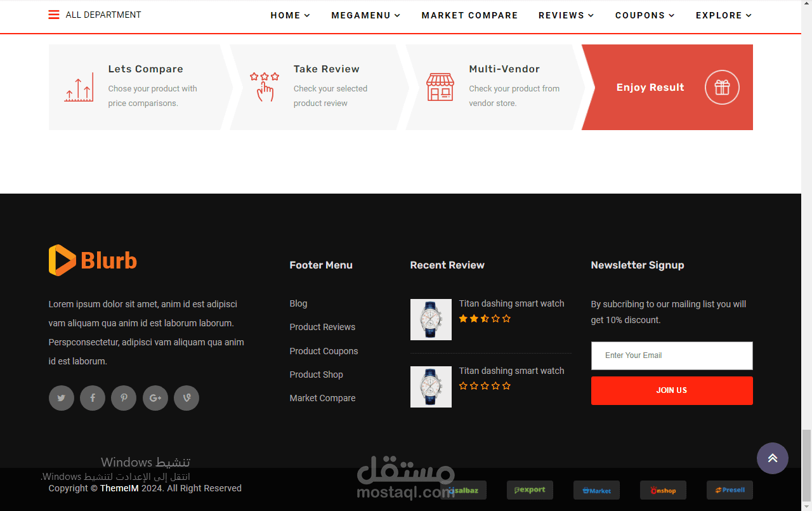
Task: Open the Twitter social icon
Action: coord(62,398)
